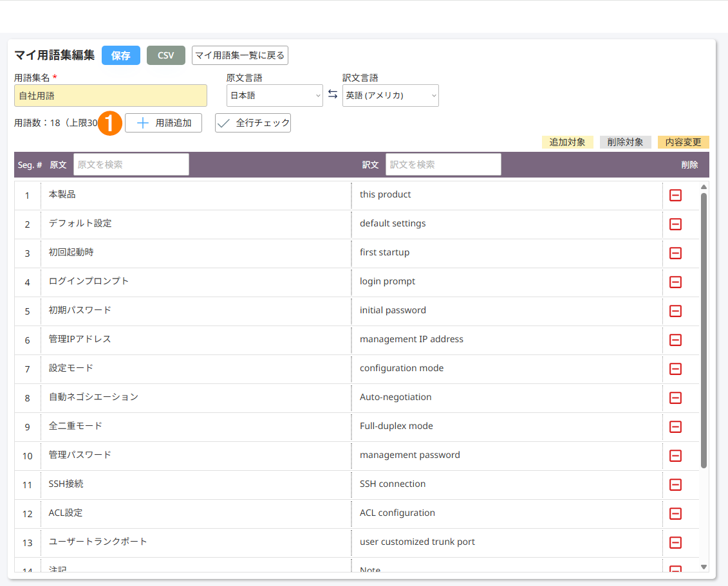
Task: Delete the 管理パスワード term row
Action: tap(675, 455)
